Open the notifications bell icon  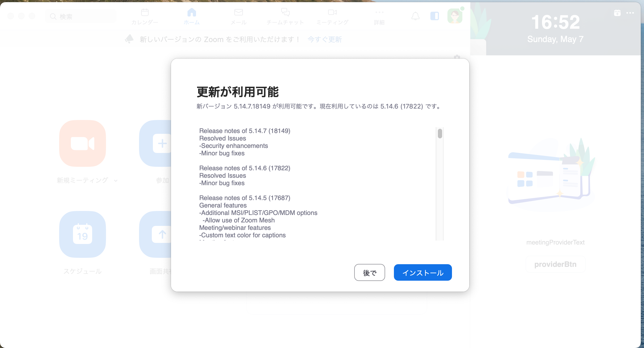(415, 16)
